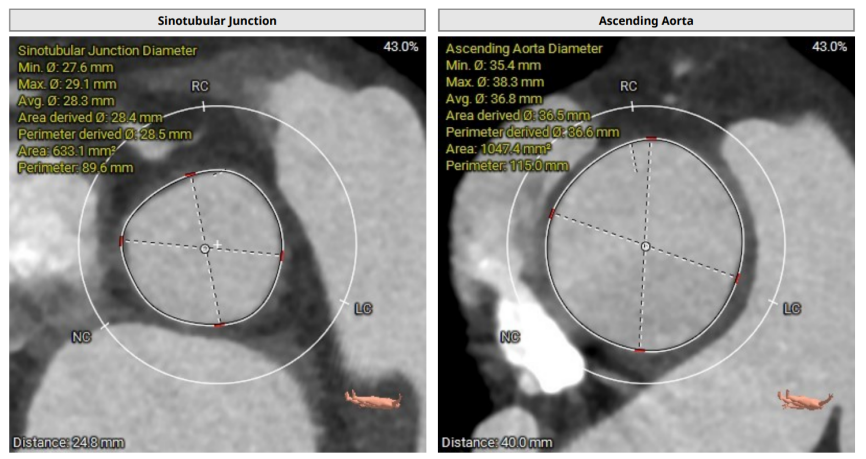Click 'Perimeter derived Ø: 28.5 mm' text
The image size is (866, 459).
(x=105, y=134)
